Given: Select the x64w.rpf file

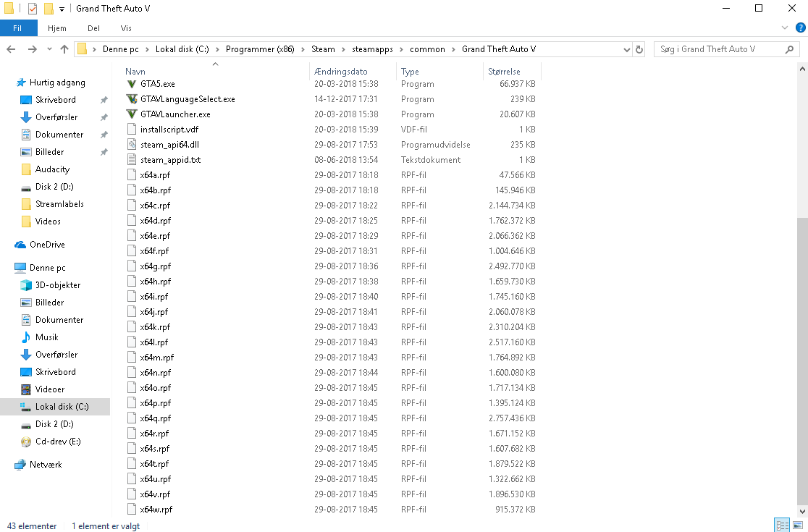Looking at the screenshot, I should coord(156,510).
